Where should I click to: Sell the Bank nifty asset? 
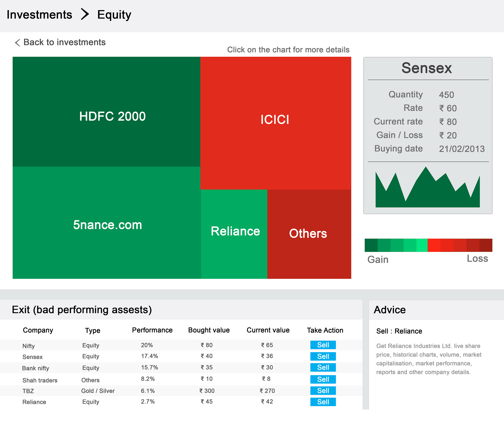point(323,367)
